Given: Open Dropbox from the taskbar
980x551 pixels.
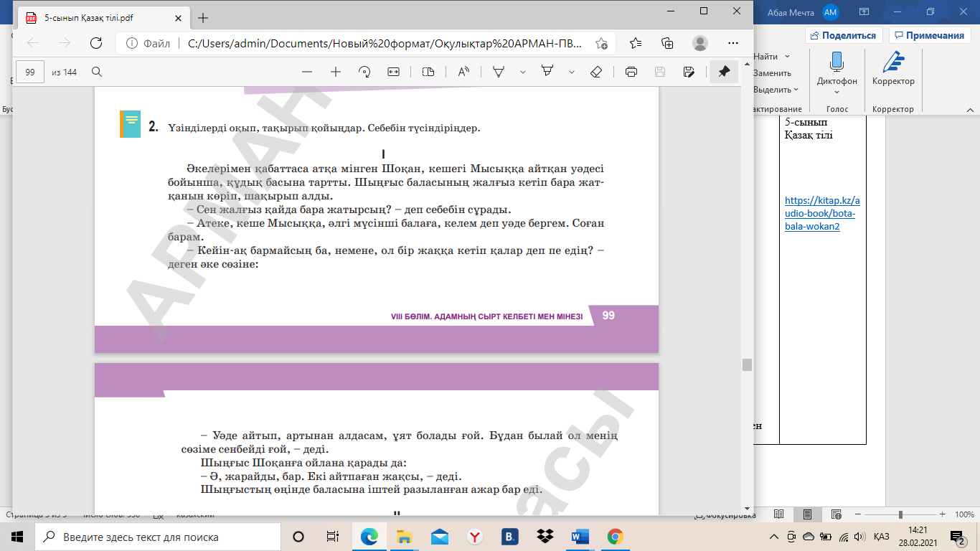Looking at the screenshot, I should (x=545, y=537).
